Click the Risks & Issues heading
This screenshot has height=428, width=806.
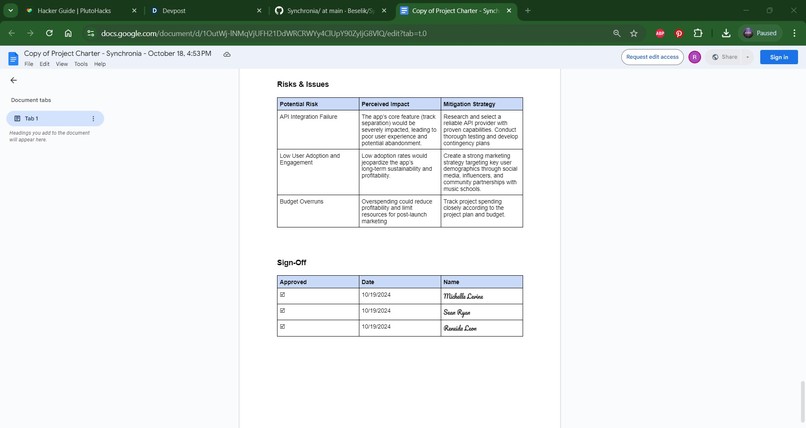click(x=303, y=84)
